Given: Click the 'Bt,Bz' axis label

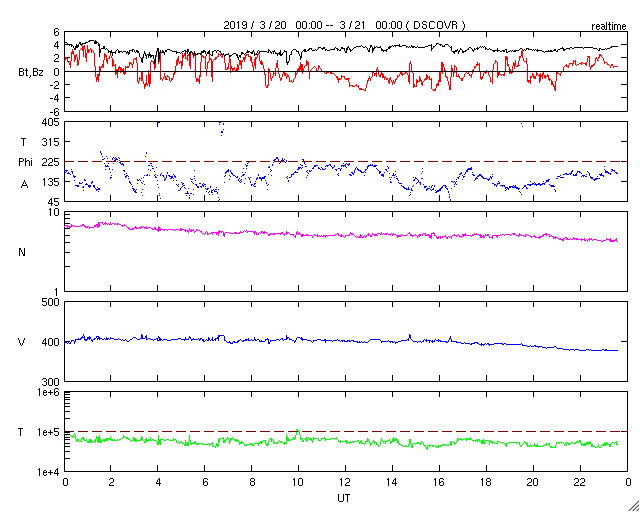Looking at the screenshot, I should [31, 73].
